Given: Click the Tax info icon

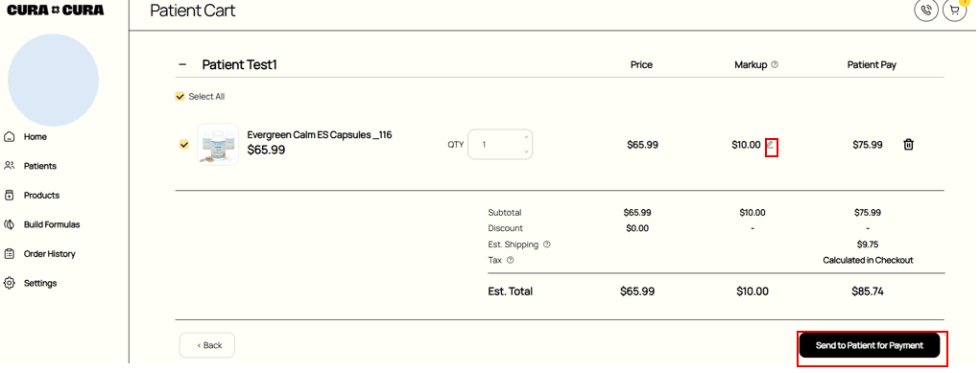Looking at the screenshot, I should click(510, 260).
